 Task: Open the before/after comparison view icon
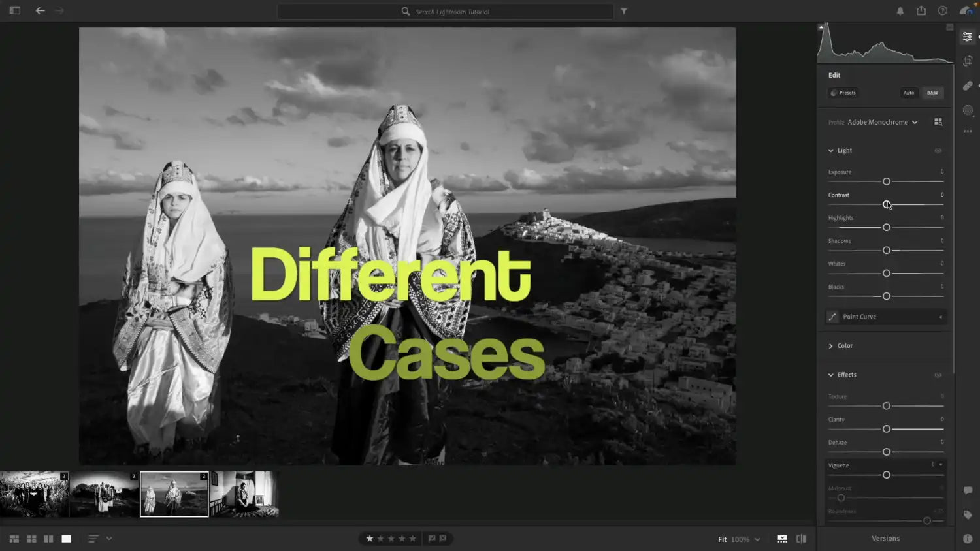click(x=802, y=539)
